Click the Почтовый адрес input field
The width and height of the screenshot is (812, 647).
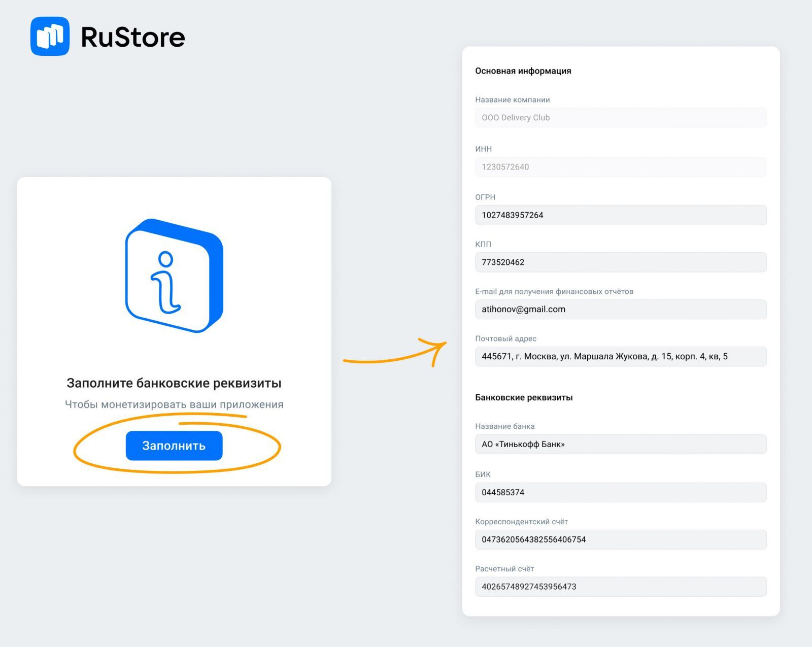pos(621,357)
